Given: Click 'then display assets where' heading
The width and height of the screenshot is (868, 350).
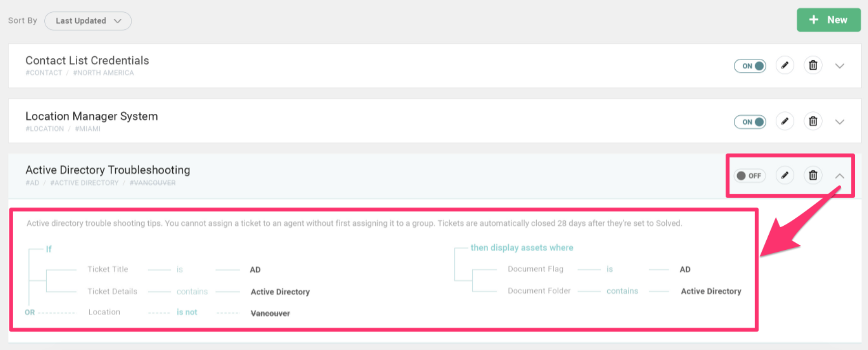Looking at the screenshot, I should pyautogui.click(x=522, y=247).
